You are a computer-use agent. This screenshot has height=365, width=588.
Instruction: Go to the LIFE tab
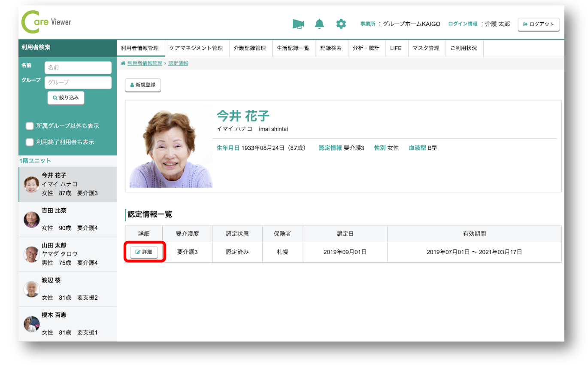click(396, 48)
